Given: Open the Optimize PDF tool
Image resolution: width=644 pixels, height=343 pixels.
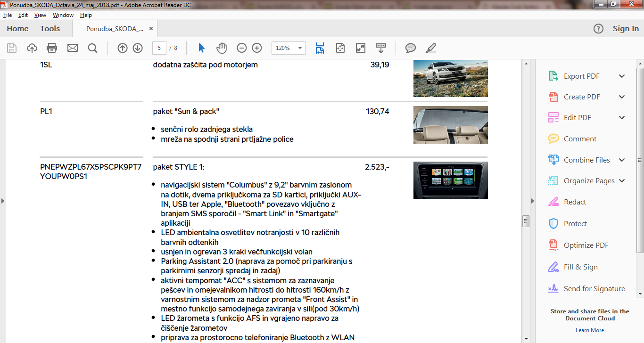Looking at the screenshot, I should (x=586, y=245).
